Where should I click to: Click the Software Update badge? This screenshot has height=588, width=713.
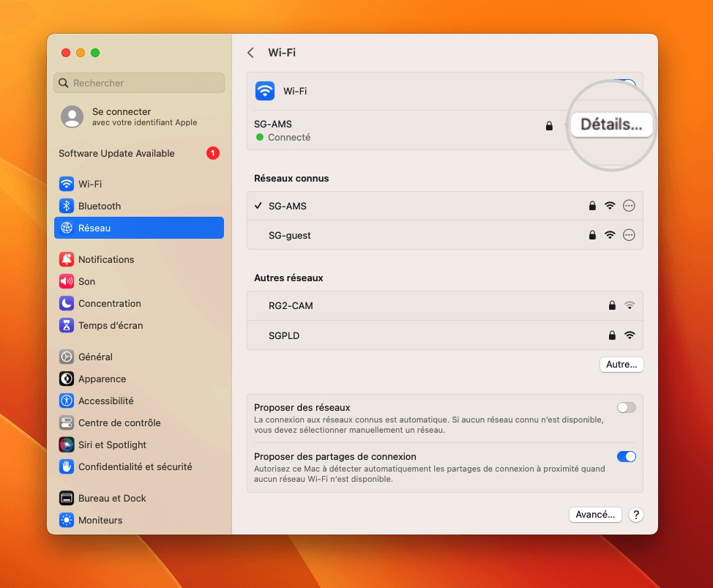(213, 153)
